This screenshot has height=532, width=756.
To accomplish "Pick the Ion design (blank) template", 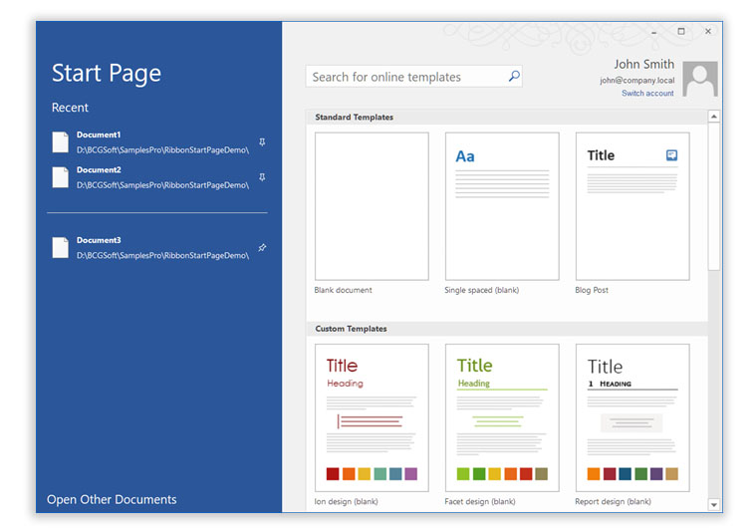I will pos(372,417).
